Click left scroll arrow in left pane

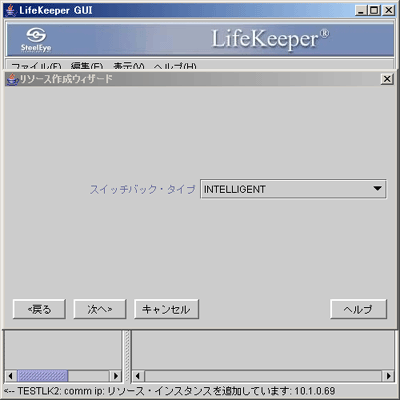10,376
